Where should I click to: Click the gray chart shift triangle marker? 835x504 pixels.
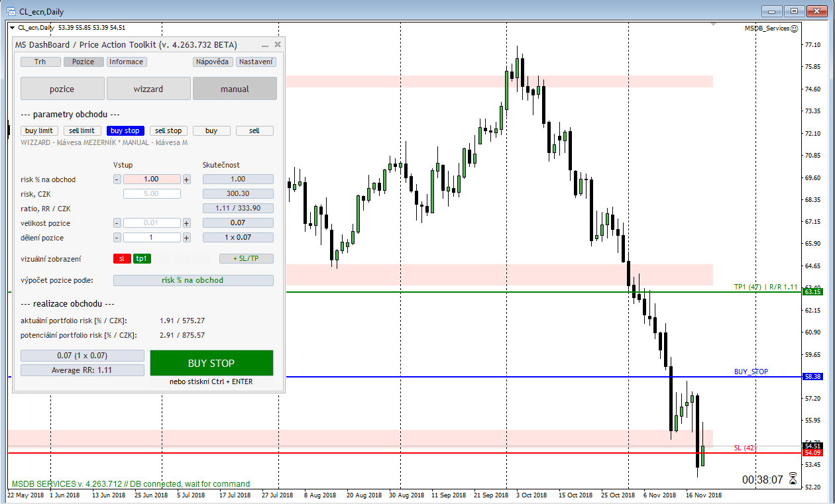point(713,25)
